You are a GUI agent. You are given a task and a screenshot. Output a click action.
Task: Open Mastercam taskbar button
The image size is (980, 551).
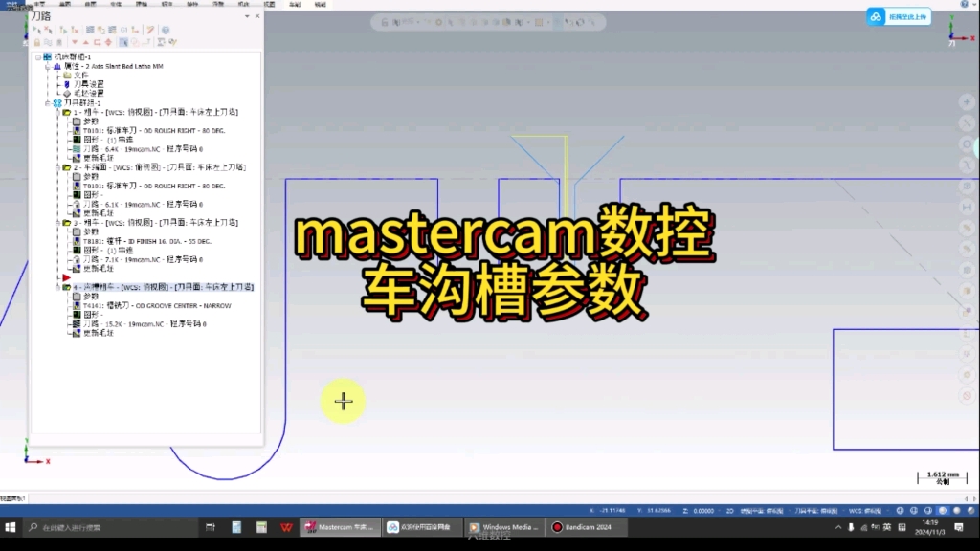pyautogui.click(x=340, y=527)
